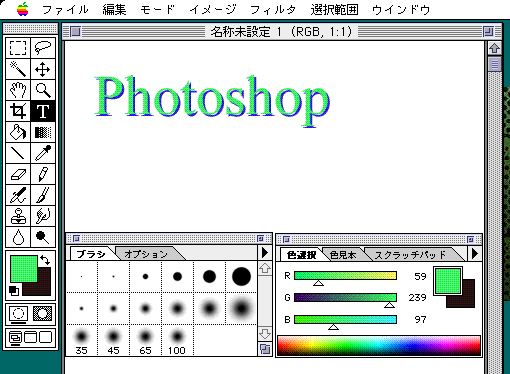Select the Zoom magnifier tool
The image size is (510, 374).
click(x=43, y=90)
